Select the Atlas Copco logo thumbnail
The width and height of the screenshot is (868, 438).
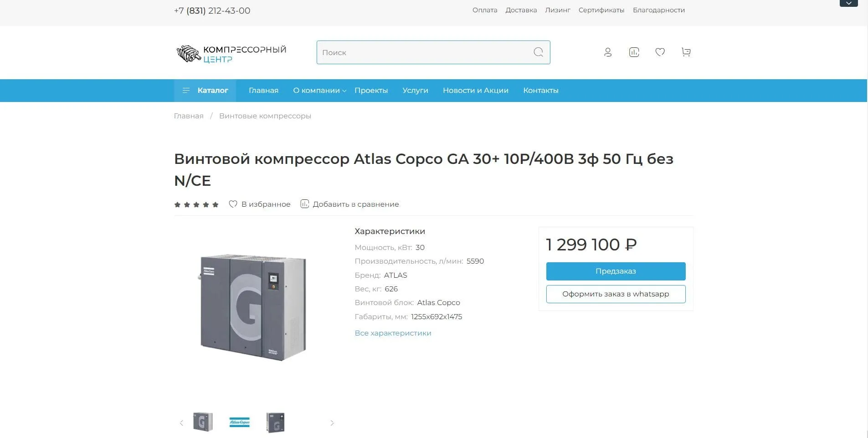coord(239,423)
